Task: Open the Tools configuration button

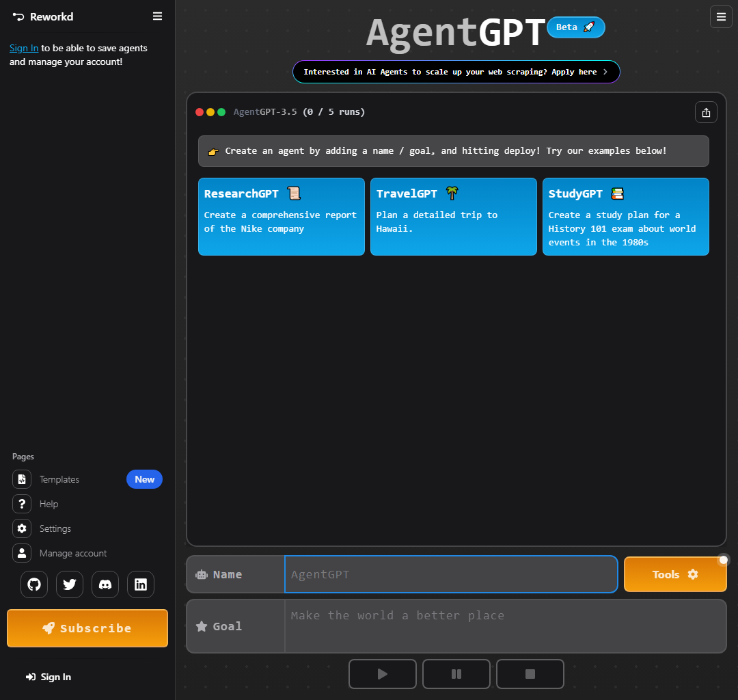Action: click(x=675, y=574)
